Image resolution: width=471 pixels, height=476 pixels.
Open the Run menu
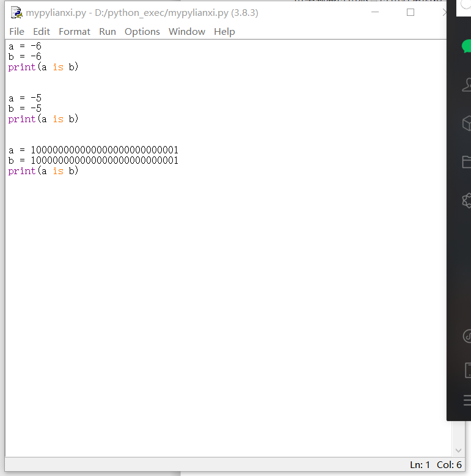pyautogui.click(x=108, y=32)
